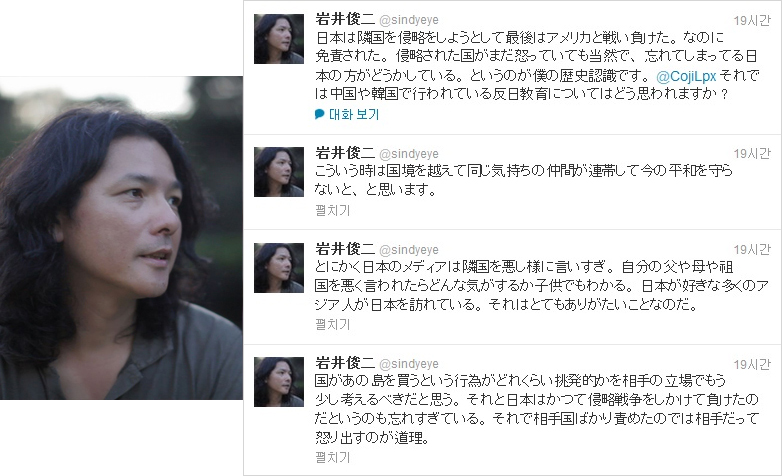Viewport: 782px width, 476px height.
Task: Click the first tweet's profile avatar
Action: (x=279, y=39)
